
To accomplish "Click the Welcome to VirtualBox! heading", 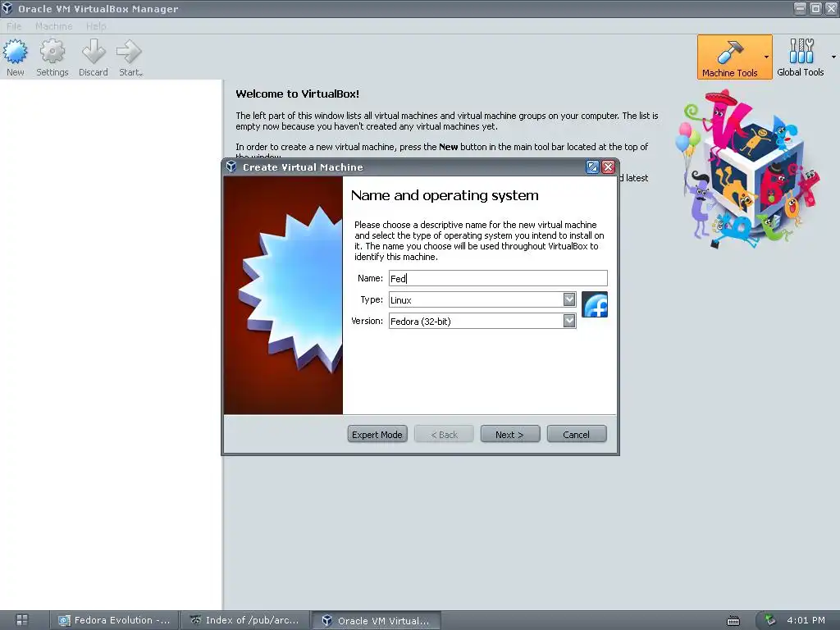I will (x=297, y=94).
